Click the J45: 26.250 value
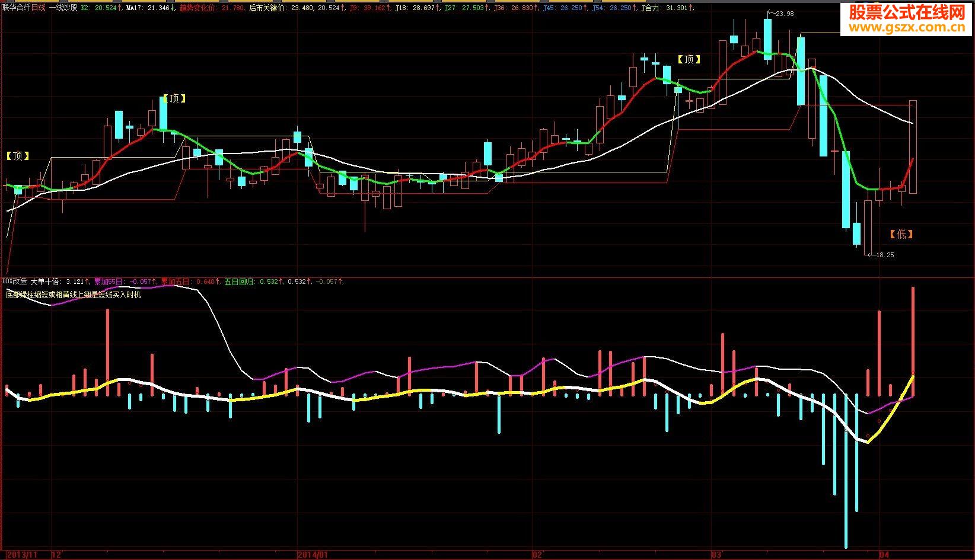This screenshot has height=560, width=975. coord(563,8)
